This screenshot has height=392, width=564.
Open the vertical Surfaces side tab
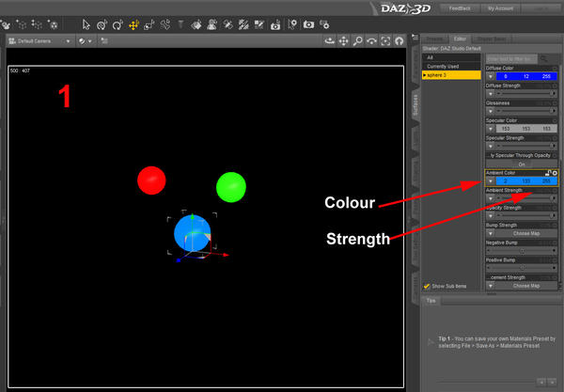pyautogui.click(x=415, y=104)
